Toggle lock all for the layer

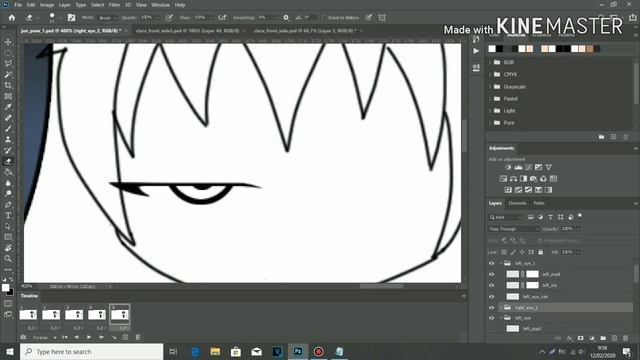pos(541,252)
